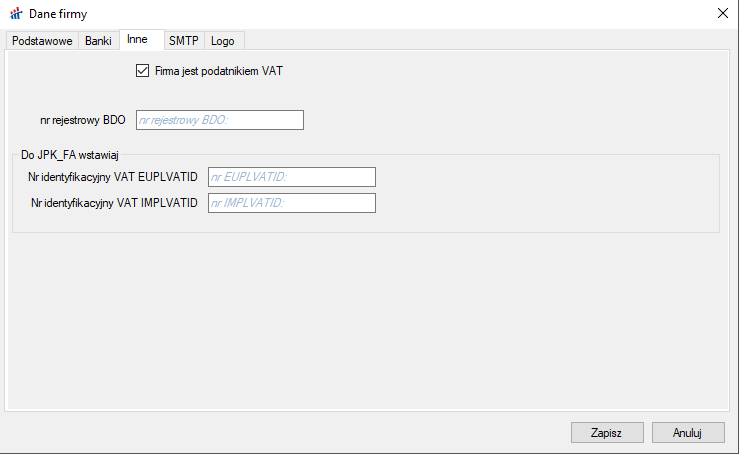Click the 'Nr identyfikacyjny VAT IMPLVATID' label

point(114,203)
